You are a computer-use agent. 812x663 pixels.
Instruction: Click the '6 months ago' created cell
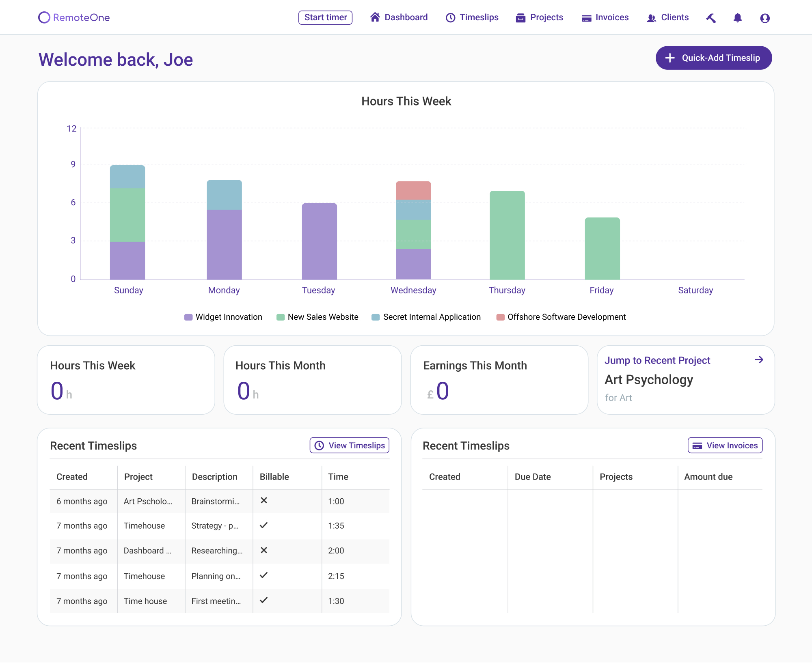[82, 502]
